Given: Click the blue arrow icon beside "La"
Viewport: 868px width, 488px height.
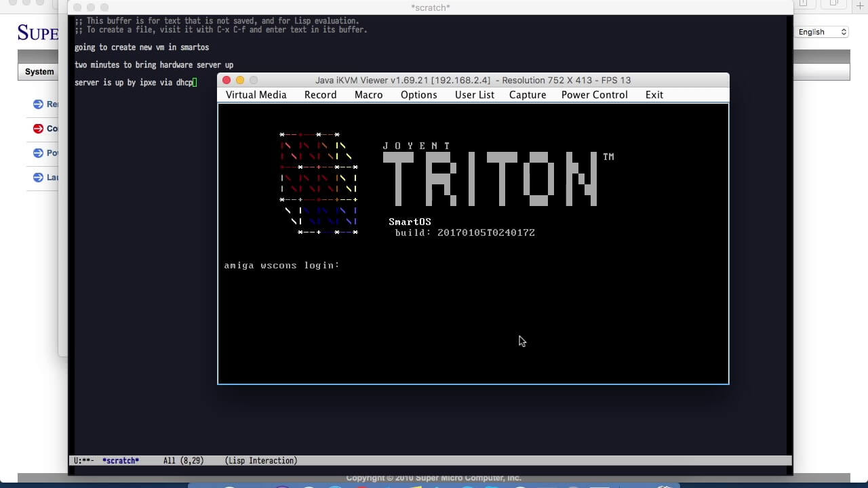Looking at the screenshot, I should click(x=38, y=178).
